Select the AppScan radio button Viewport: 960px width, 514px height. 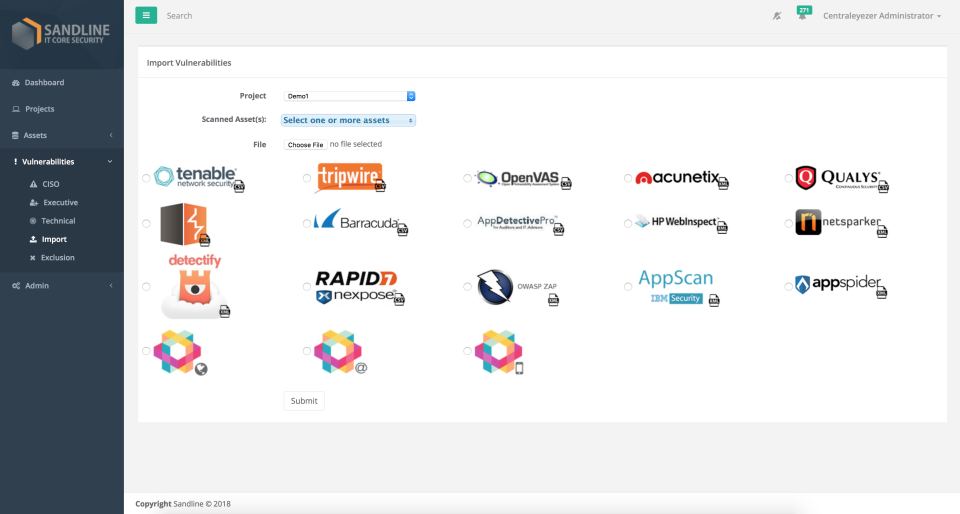[628, 286]
